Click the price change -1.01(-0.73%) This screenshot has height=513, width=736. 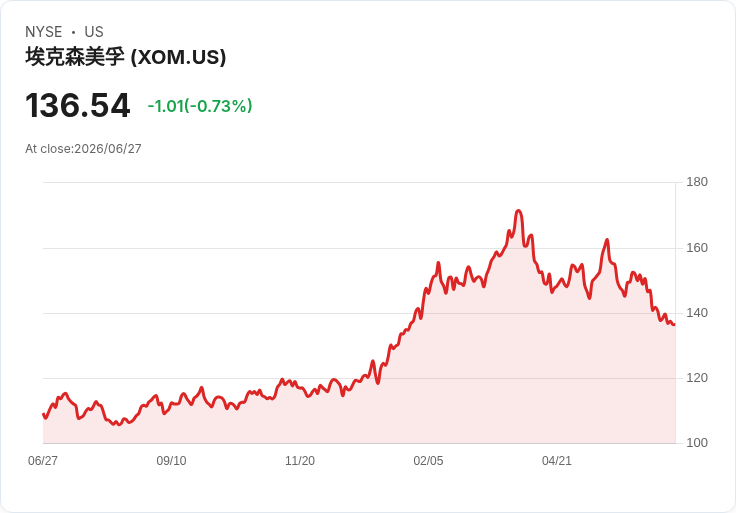coord(200,106)
